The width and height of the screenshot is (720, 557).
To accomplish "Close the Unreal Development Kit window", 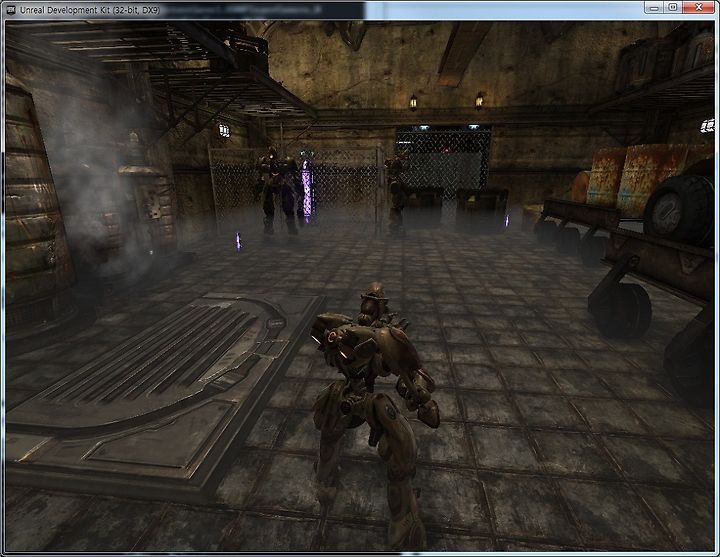I will (x=698, y=7).
